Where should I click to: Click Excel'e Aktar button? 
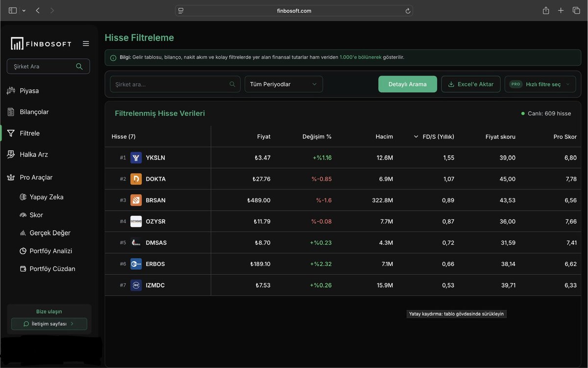[x=471, y=84]
